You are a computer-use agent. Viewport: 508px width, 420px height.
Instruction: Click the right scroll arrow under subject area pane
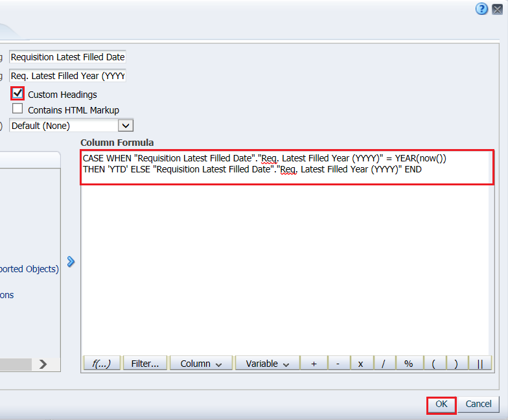43,364
